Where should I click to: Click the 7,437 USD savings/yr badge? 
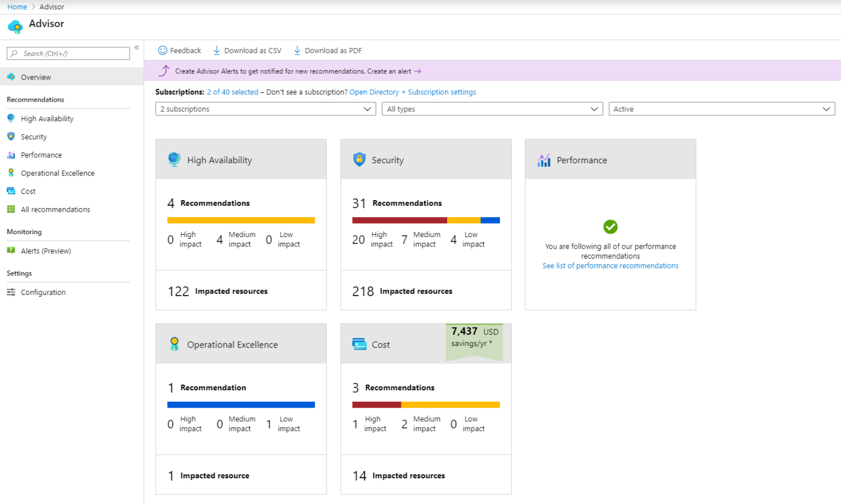[x=474, y=342]
